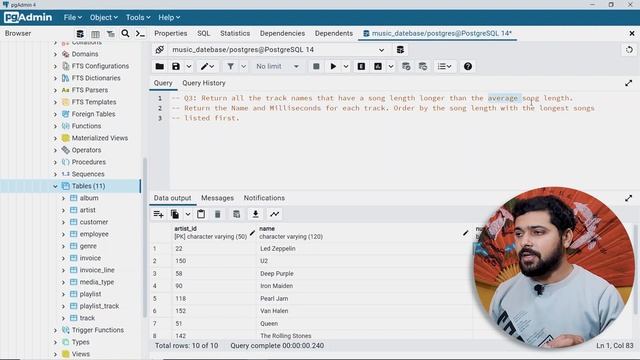Image resolution: width=640 pixels, height=360 pixels.
Task: Open the Query History tab
Action: coord(204,83)
